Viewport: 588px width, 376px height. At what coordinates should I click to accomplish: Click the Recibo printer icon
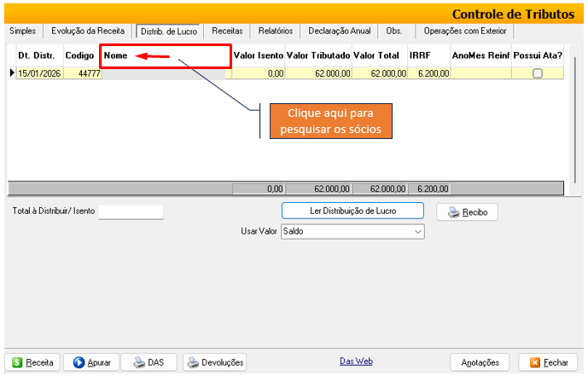(454, 212)
